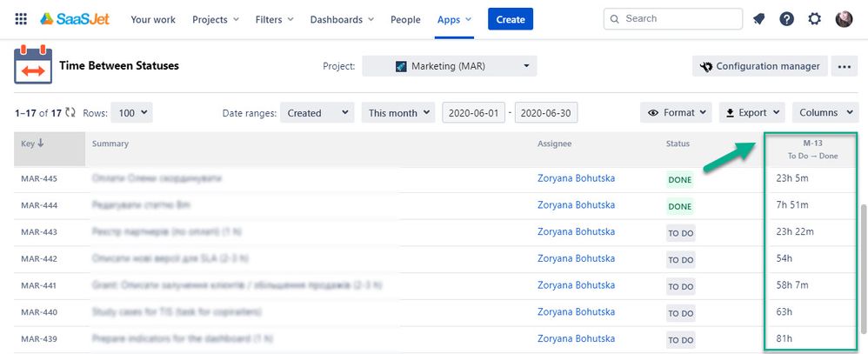This screenshot has width=868, height=354.
Task: Sort by the Key column arrow
Action: pos(40,143)
